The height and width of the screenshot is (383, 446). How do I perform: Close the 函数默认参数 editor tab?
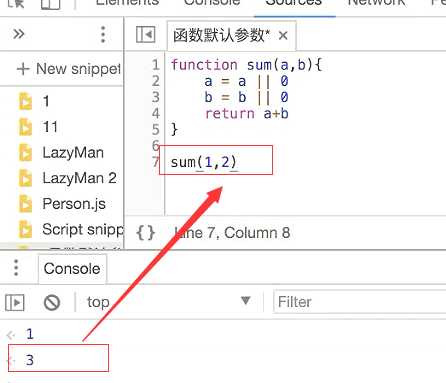click(x=283, y=35)
